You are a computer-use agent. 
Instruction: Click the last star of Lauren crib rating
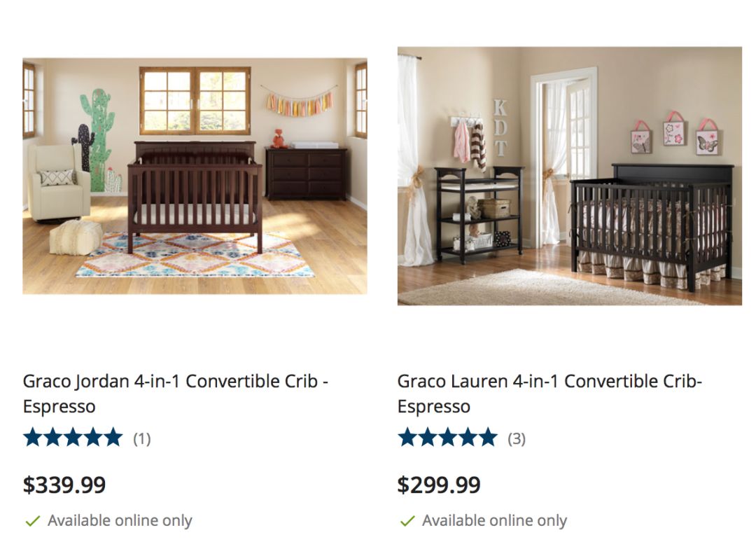[487, 438]
